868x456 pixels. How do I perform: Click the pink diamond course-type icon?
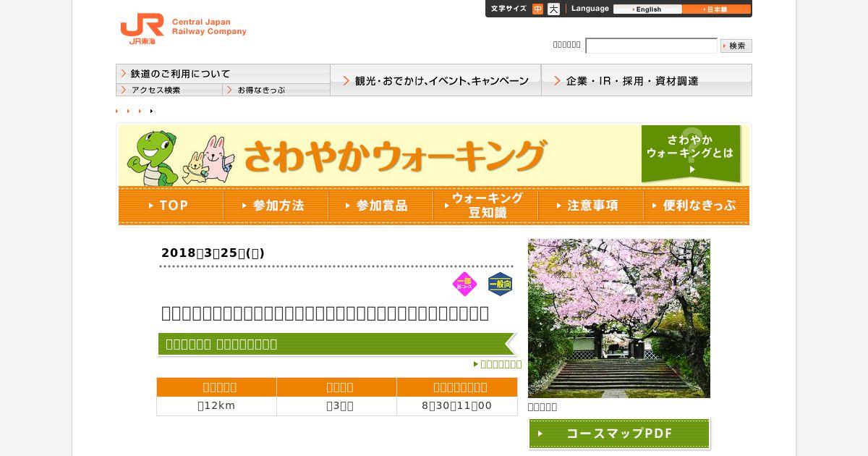tap(465, 284)
